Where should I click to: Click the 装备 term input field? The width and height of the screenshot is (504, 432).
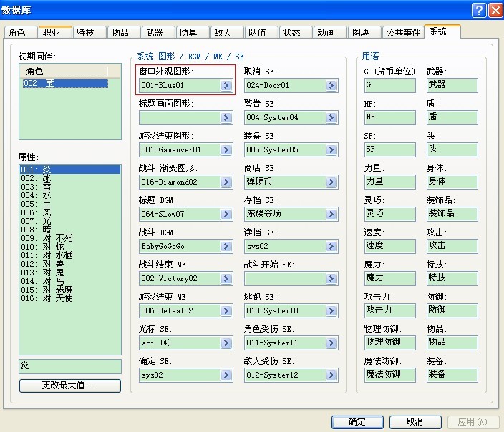[x=452, y=375]
